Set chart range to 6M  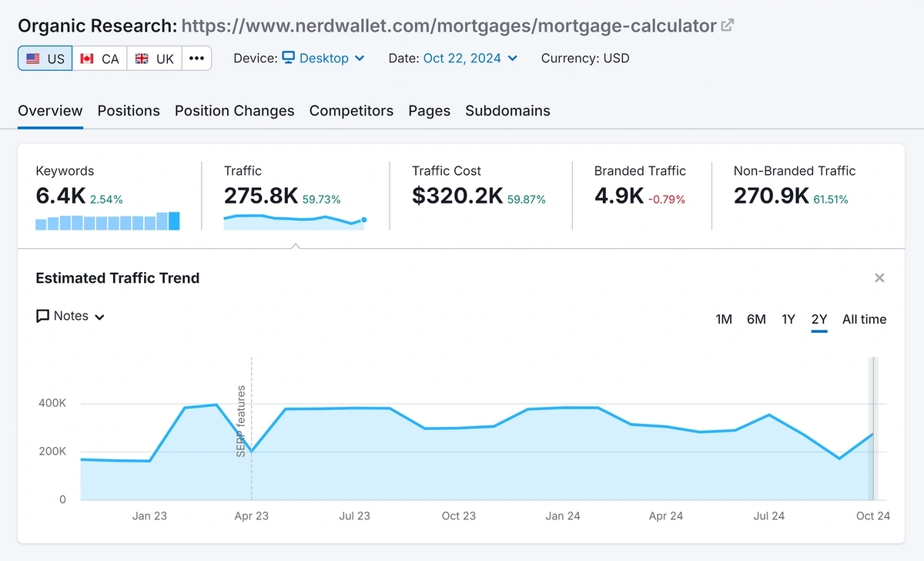[x=756, y=319]
